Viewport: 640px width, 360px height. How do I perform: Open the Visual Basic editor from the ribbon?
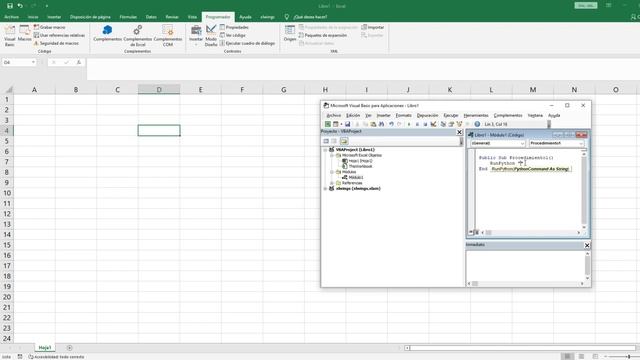coord(10,35)
